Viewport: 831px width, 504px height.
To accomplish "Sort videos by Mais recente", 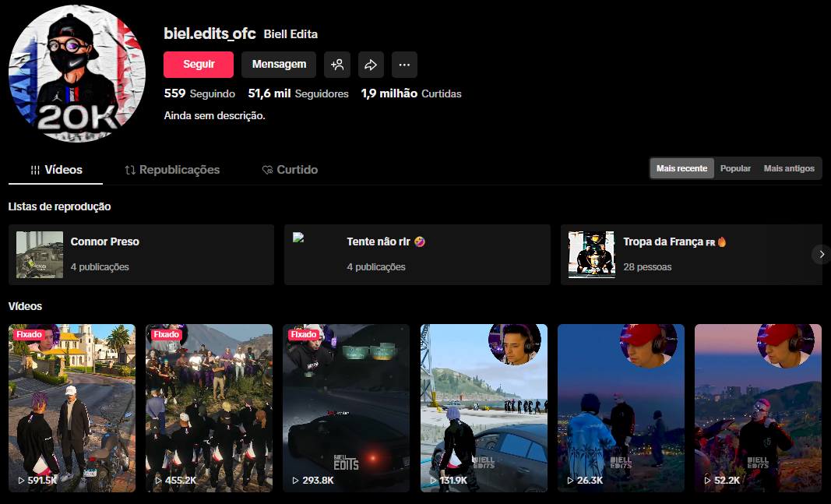I will point(682,168).
